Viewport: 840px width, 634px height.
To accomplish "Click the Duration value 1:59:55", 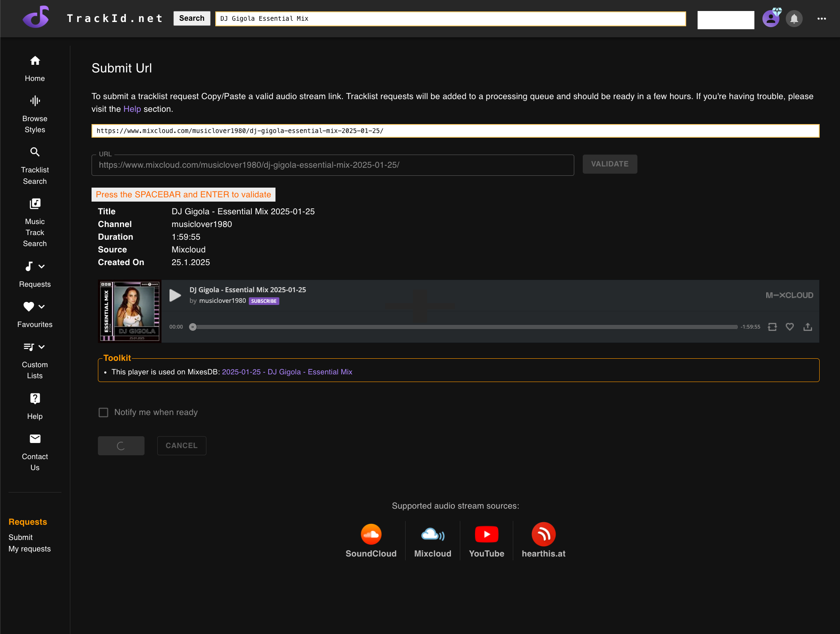I will [x=186, y=237].
